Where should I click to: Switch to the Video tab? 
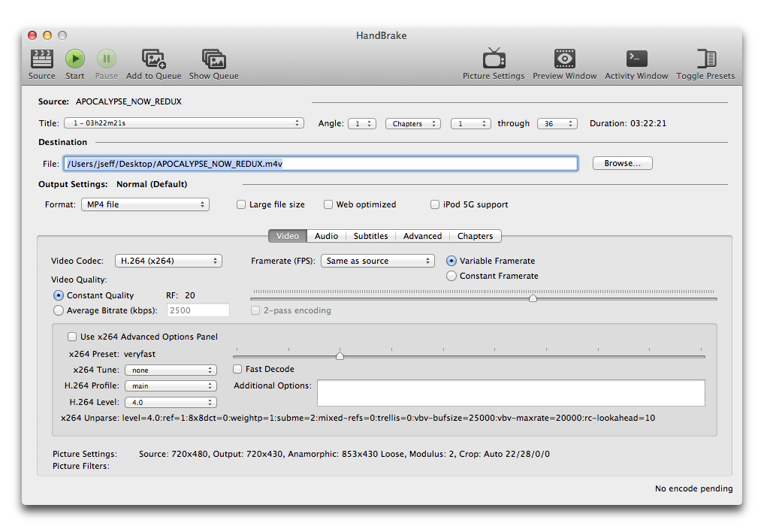click(x=288, y=236)
